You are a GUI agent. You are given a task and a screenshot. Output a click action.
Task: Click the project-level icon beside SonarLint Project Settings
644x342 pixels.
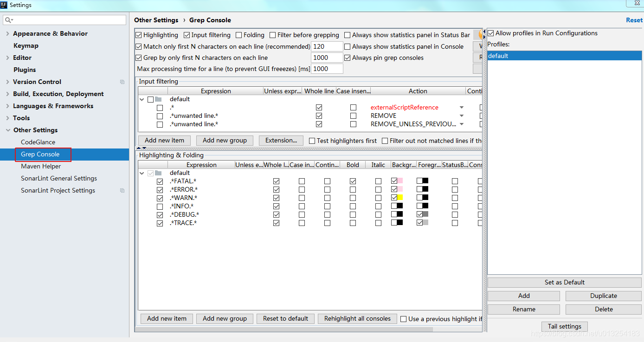tap(122, 190)
